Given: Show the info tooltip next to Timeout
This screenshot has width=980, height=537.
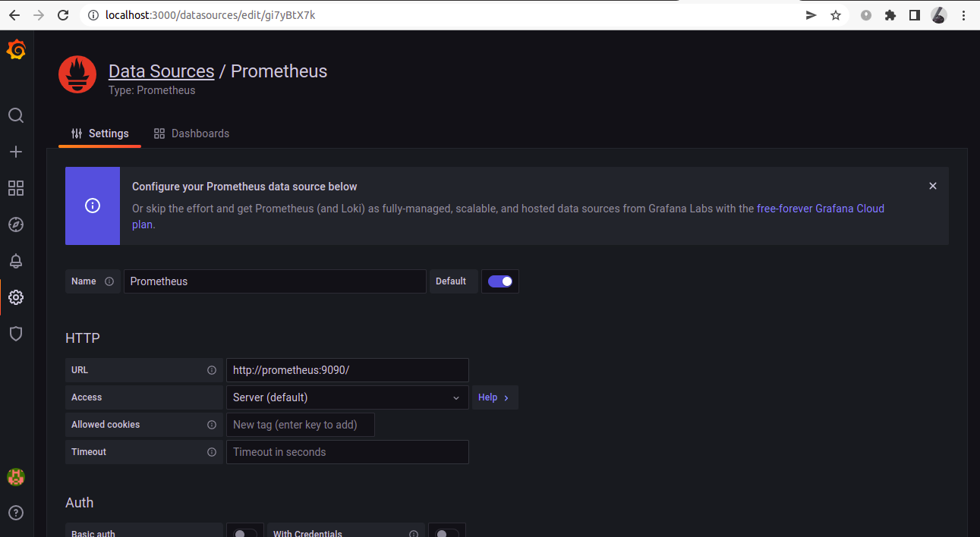Looking at the screenshot, I should tap(212, 452).
